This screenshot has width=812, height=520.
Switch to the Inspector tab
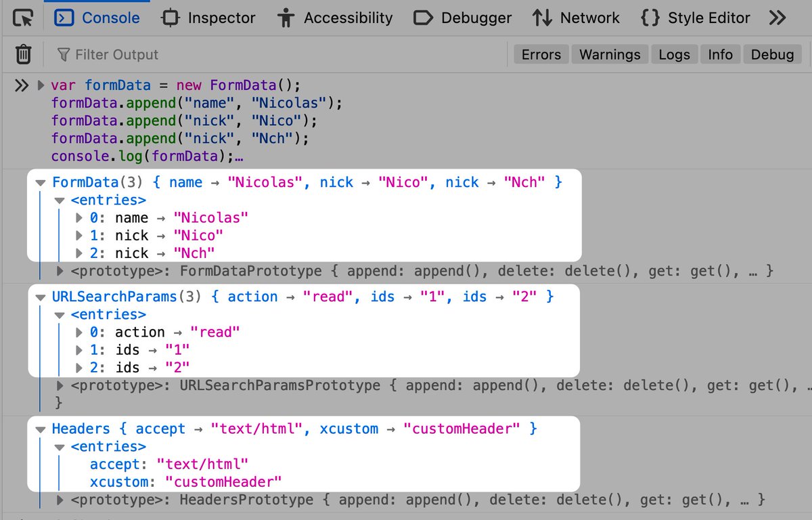[208, 18]
